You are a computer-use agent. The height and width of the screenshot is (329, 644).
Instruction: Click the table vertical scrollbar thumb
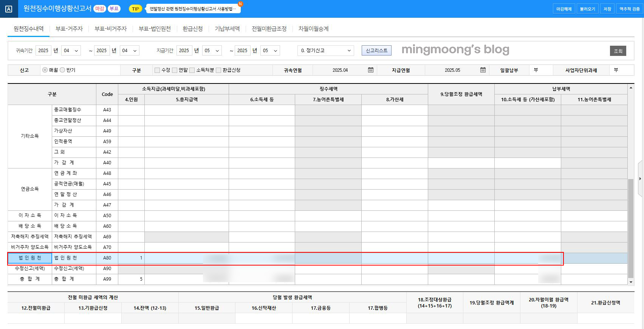pyautogui.click(x=630, y=228)
